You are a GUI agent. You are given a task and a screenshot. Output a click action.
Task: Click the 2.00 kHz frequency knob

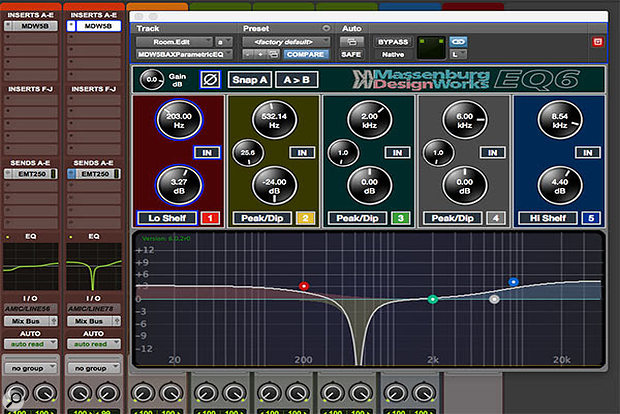tap(369, 120)
